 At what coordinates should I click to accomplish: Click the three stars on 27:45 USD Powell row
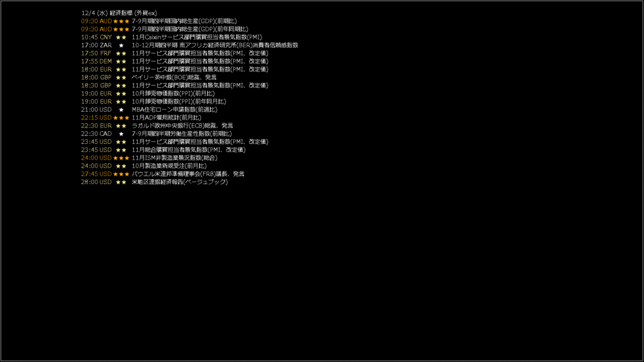tap(121, 174)
